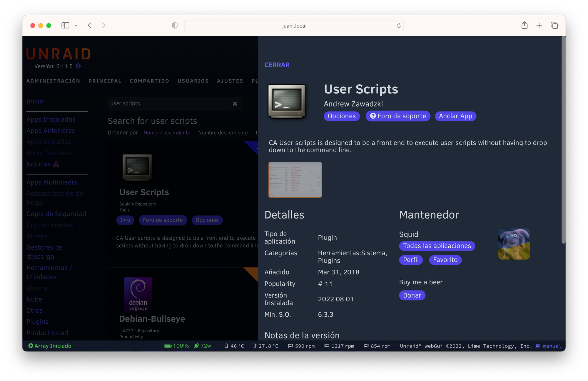Browse Nube category

[34, 299]
